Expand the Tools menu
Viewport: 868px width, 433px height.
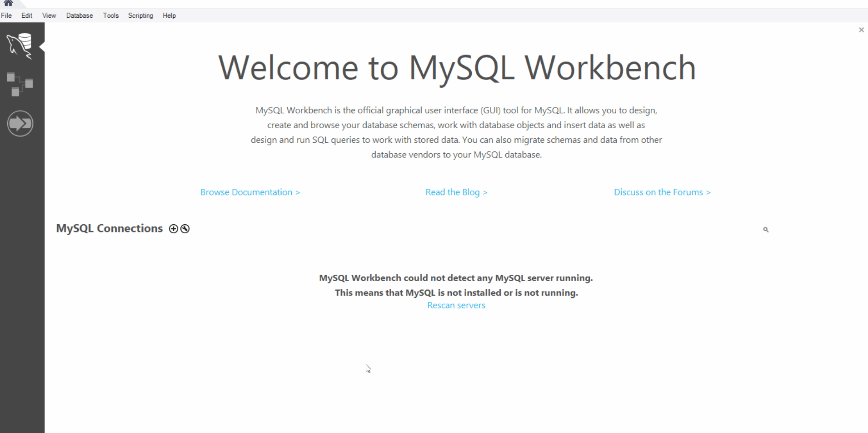pos(111,15)
